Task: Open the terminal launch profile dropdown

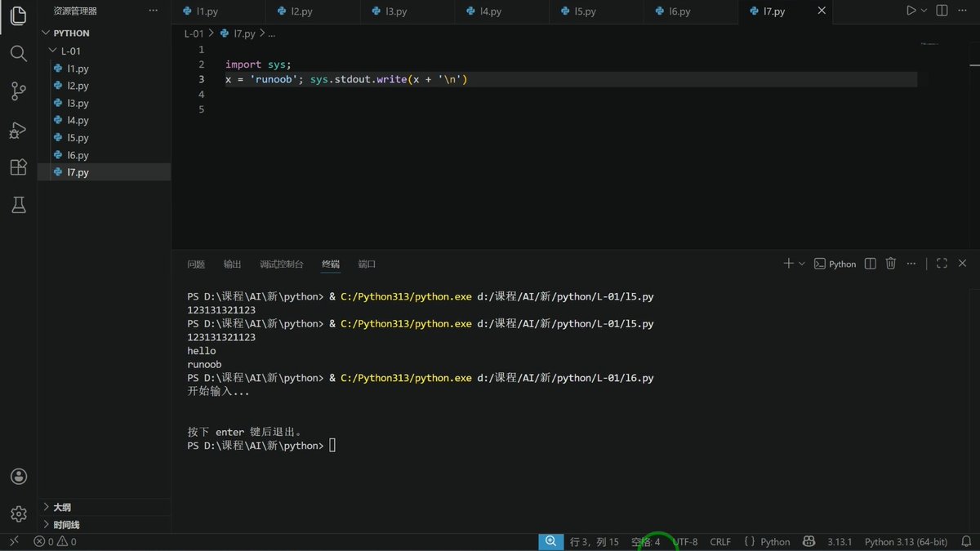Action: (802, 264)
